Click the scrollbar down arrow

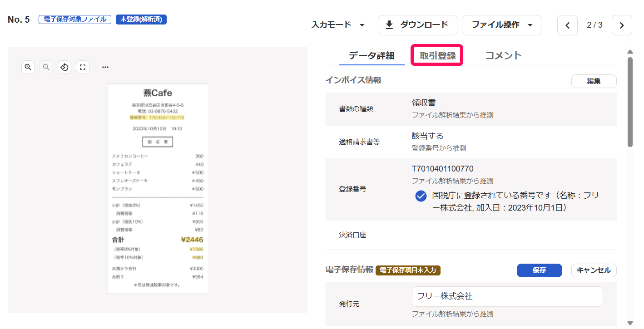click(x=630, y=323)
